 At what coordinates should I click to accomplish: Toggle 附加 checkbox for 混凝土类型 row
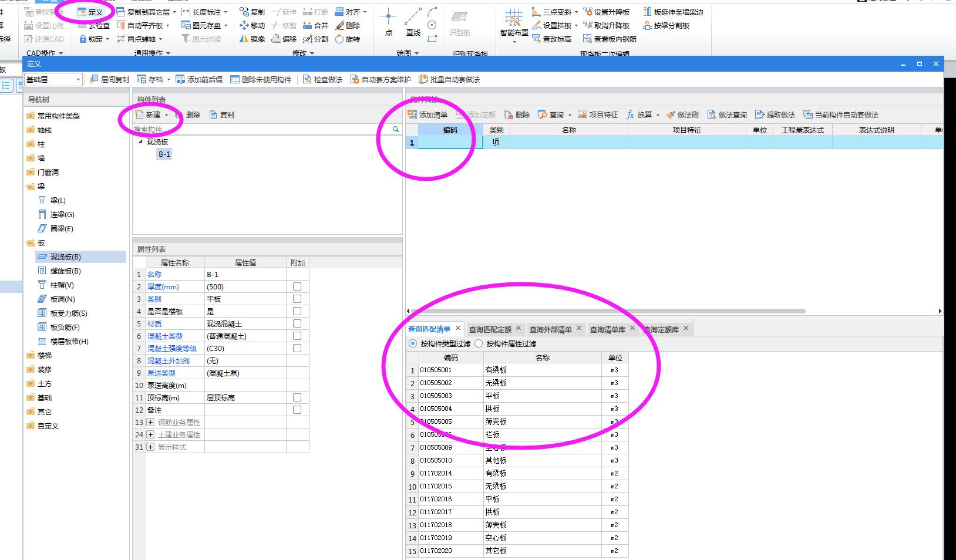pos(297,336)
